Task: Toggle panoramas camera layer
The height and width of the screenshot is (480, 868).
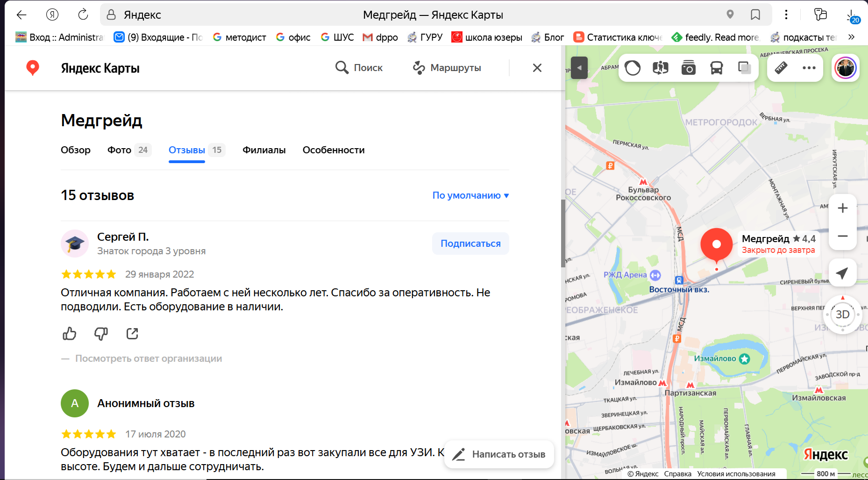Action: (689, 68)
